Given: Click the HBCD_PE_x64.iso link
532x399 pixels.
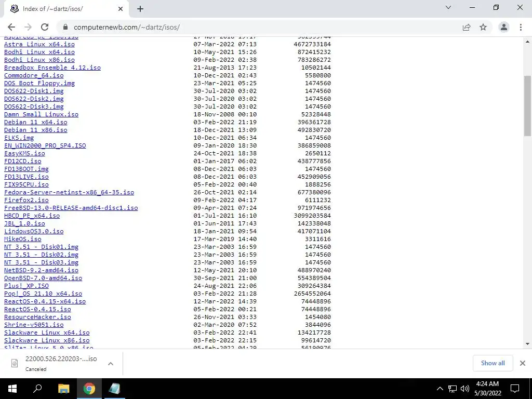Looking at the screenshot, I should (32, 216).
